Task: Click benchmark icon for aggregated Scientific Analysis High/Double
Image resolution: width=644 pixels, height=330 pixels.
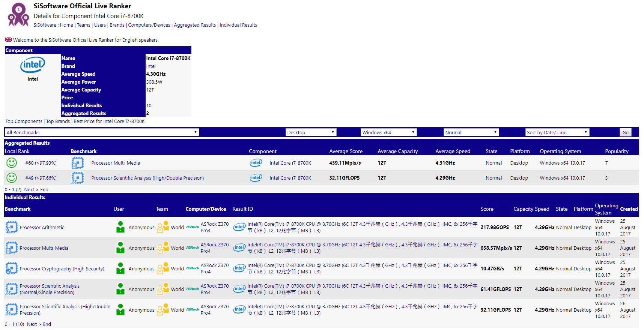Action: pos(77,178)
